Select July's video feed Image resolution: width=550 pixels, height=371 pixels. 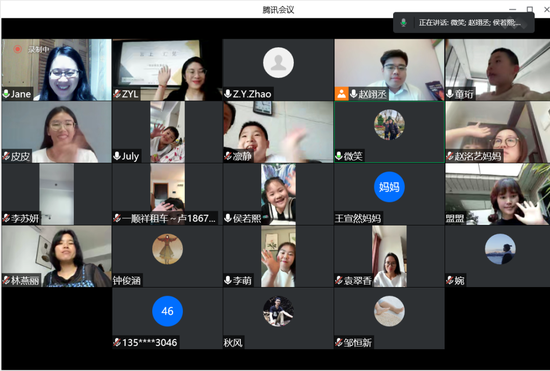(167, 132)
